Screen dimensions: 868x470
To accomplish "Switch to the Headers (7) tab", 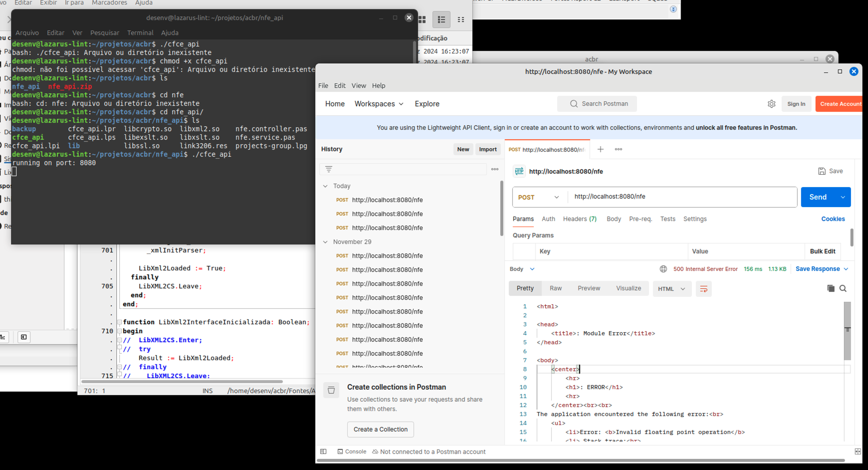I will [x=580, y=219].
